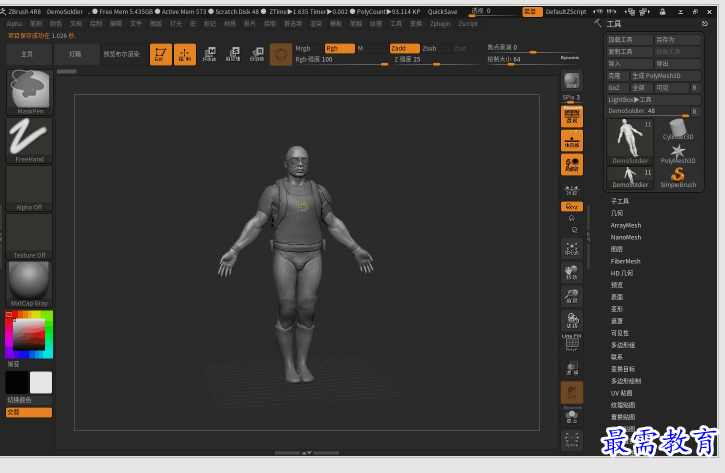The height and width of the screenshot is (473, 725).
Task: Open the Zscript menu
Action: [468, 24]
